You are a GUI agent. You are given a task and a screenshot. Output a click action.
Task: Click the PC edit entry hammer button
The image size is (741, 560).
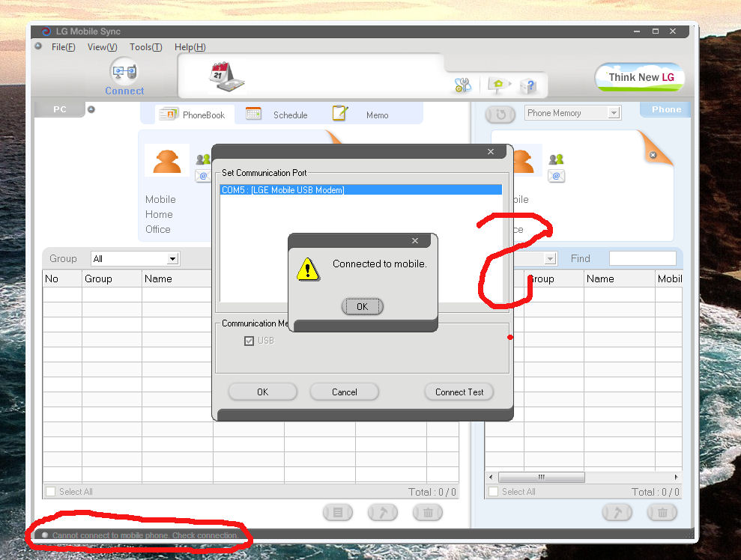(x=383, y=512)
